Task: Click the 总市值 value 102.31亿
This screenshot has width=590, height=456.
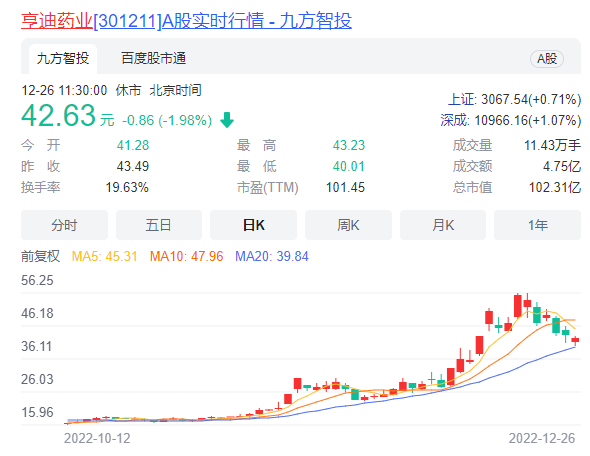Action: [x=555, y=187]
